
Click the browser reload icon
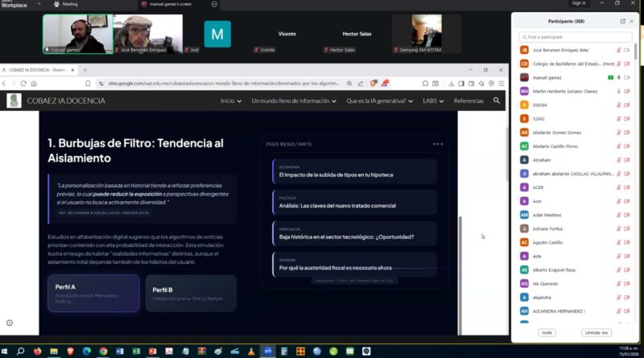pos(23,84)
